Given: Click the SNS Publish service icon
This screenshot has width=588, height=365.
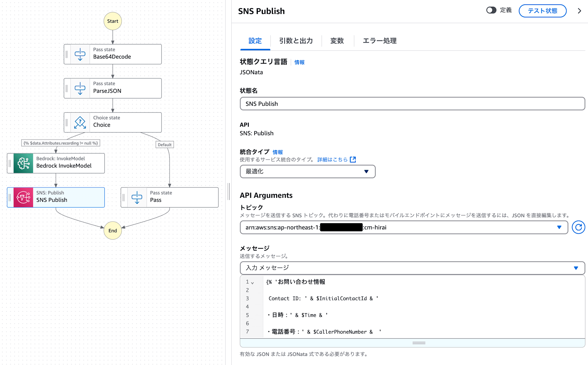Looking at the screenshot, I should pyautogui.click(x=23, y=197).
